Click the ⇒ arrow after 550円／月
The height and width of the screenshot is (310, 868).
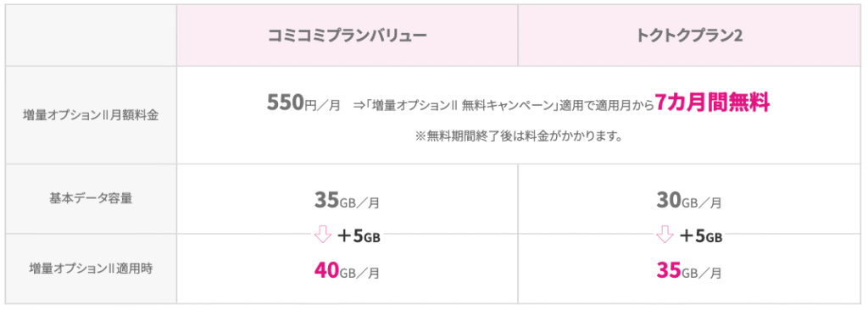click(x=357, y=104)
